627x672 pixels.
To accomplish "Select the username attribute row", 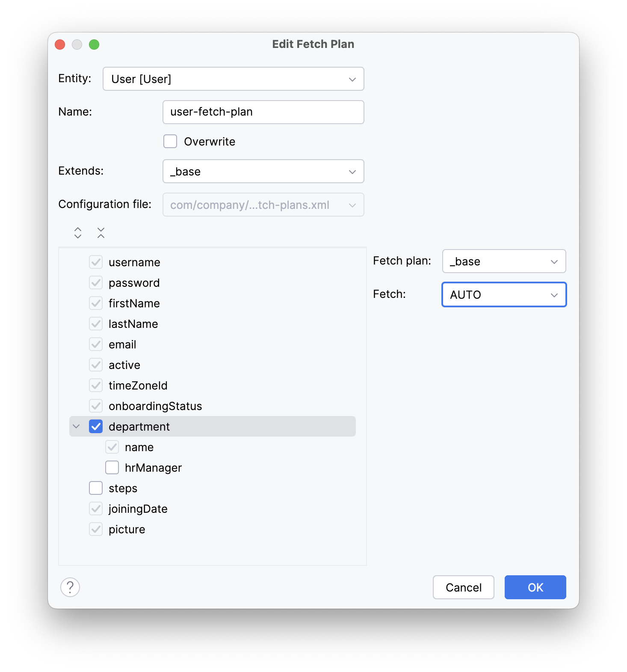I will (134, 262).
